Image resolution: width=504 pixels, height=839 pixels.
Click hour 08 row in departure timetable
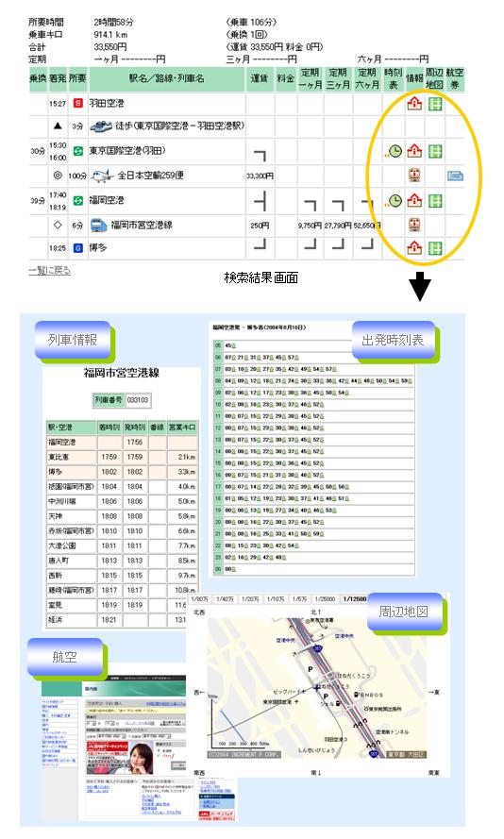pos(313,381)
